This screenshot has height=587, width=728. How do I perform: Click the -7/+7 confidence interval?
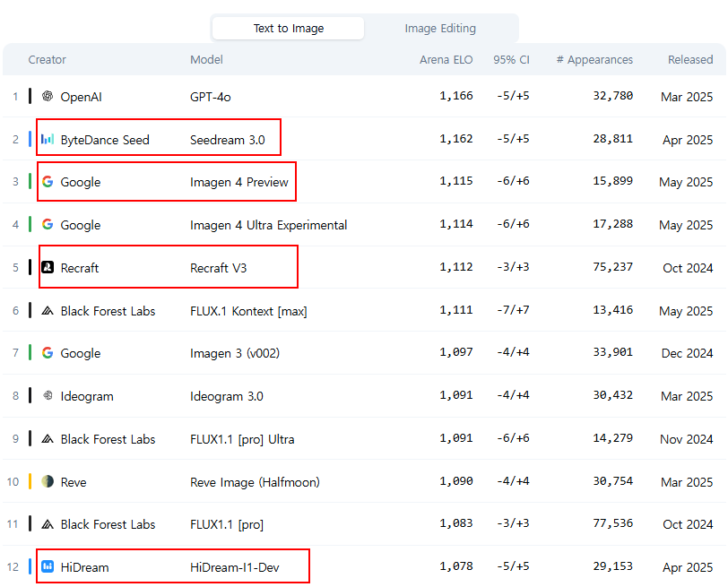pos(513,310)
